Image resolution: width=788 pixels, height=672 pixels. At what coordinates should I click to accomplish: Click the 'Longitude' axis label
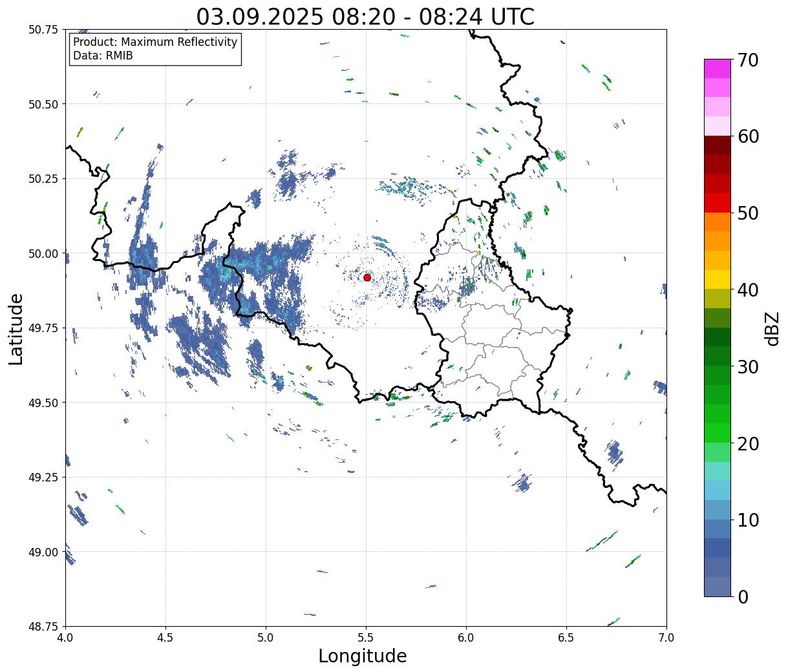coord(363,656)
